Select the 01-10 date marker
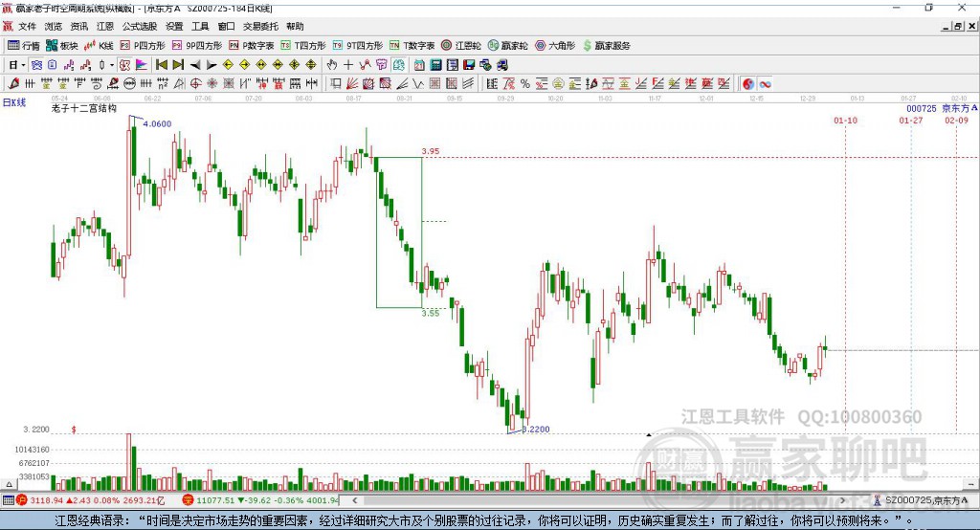The width and height of the screenshot is (980, 530). [845, 120]
